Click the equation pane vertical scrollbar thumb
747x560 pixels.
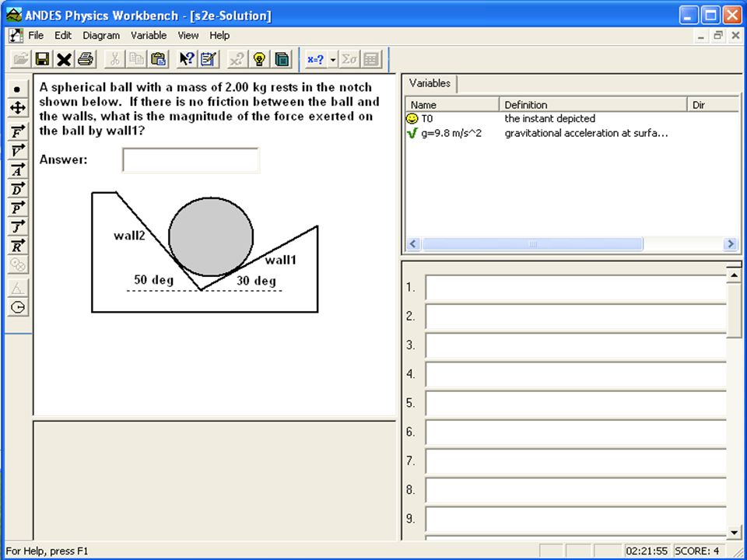(734, 311)
